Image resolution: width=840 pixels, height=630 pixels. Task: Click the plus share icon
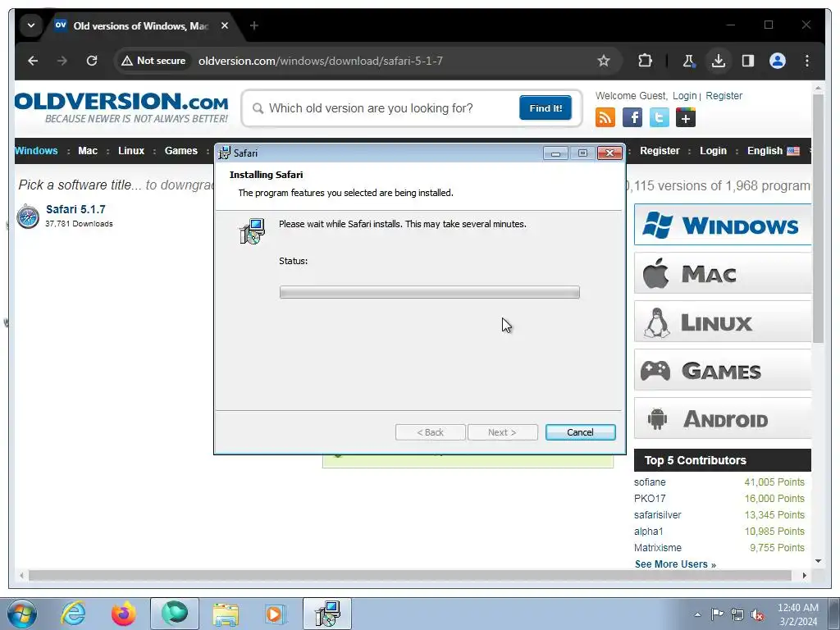point(686,117)
